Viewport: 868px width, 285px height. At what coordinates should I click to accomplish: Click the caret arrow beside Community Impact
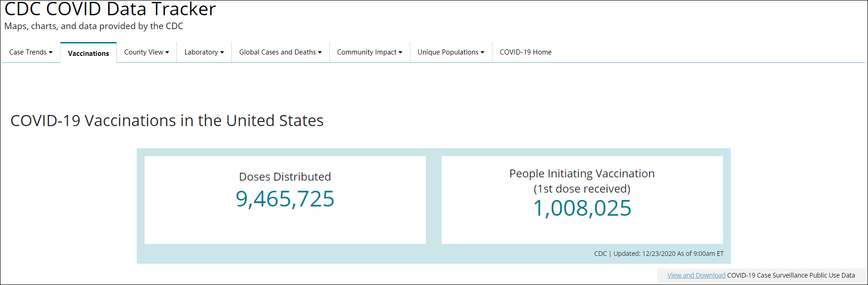pos(401,52)
